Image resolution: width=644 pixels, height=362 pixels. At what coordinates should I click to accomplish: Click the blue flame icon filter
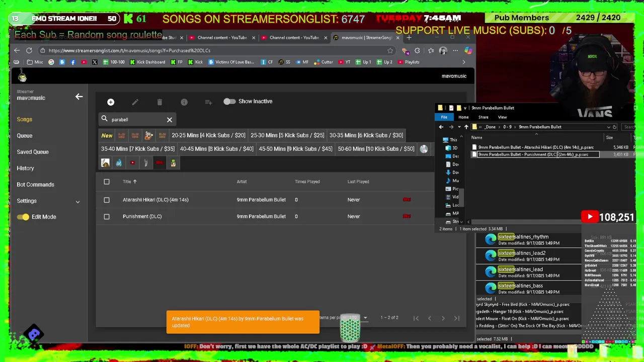[x=119, y=163]
